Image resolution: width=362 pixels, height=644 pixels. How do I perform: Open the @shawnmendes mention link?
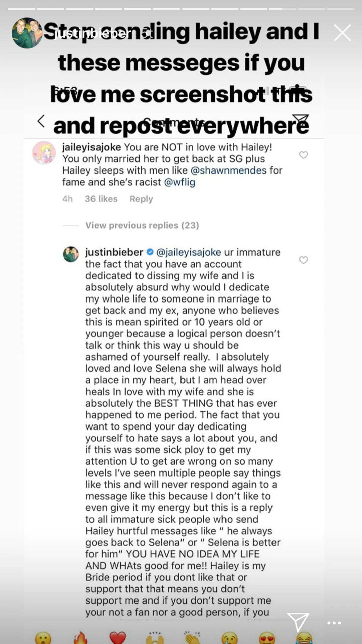229,170
